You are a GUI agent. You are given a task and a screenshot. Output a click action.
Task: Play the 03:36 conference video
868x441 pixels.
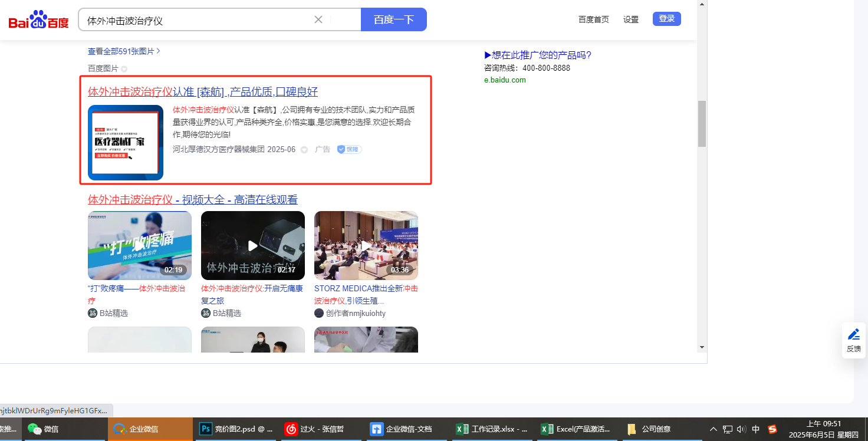pyautogui.click(x=366, y=245)
